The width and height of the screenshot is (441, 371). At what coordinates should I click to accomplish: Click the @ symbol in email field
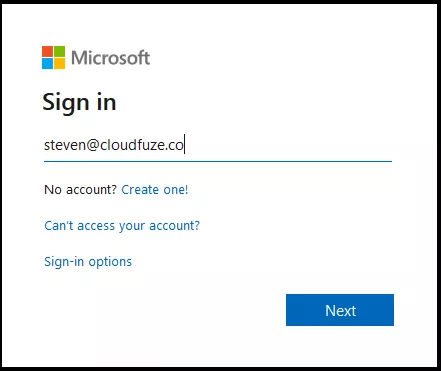click(93, 145)
